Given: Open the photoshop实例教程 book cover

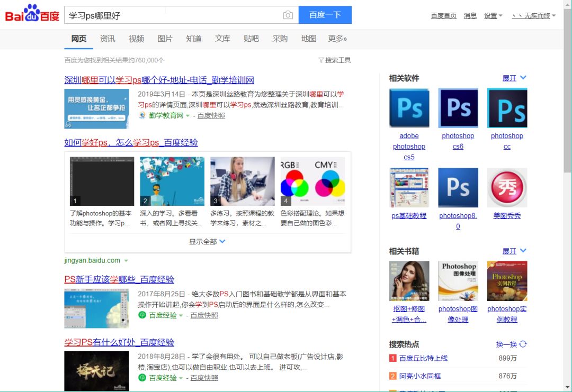Looking at the screenshot, I should tap(507, 281).
